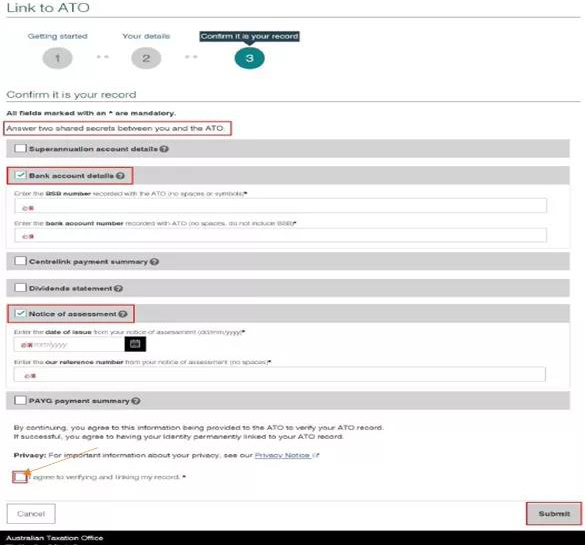Image resolution: width=585 pixels, height=545 pixels.
Task: Tick the Superannuation account details checkbox
Action: [x=21, y=148]
